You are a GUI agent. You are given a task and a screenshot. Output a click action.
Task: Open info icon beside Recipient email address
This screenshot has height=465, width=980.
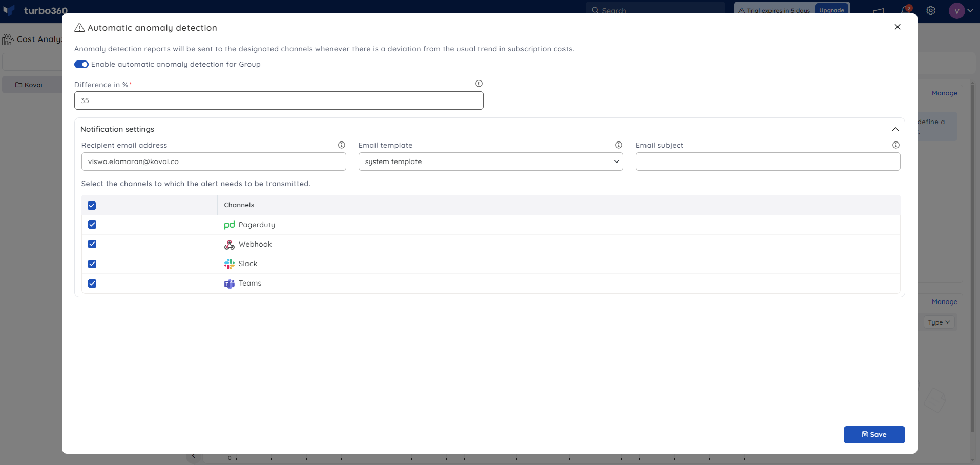pyautogui.click(x=341, y=145)
